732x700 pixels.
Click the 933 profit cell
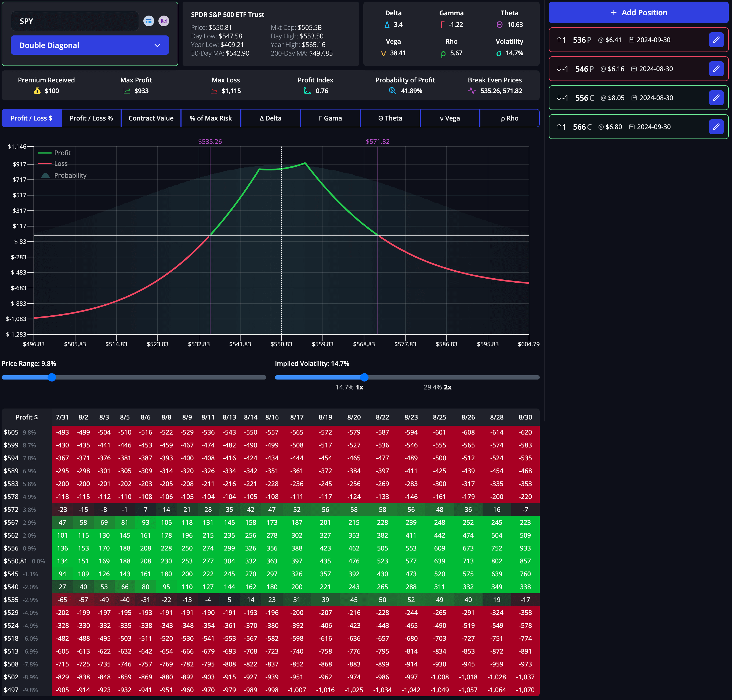(525, 548)
